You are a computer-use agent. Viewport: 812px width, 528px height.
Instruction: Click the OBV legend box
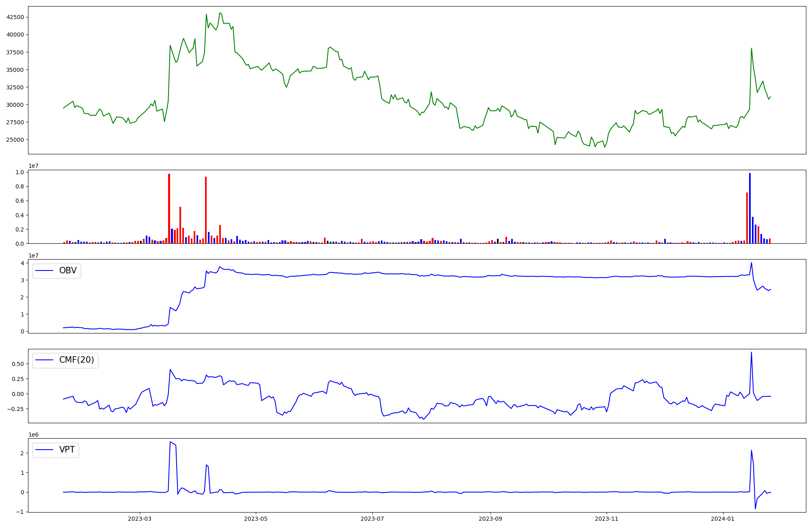pyautogui.click(x=57, y=271)
